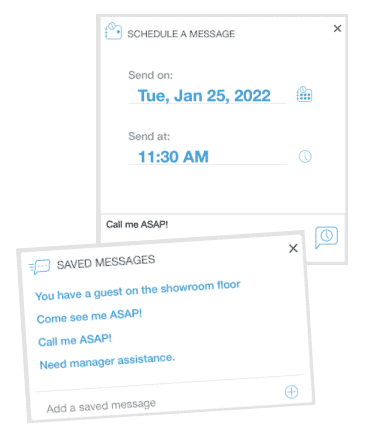366x431 pixels.
Task: Click the Schedule a Message header icon
Action: coord(113,31)
